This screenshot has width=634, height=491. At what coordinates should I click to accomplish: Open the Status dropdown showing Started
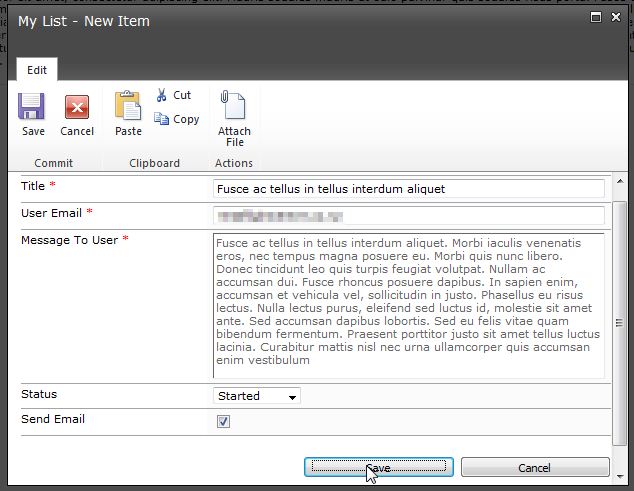point(257,396)
